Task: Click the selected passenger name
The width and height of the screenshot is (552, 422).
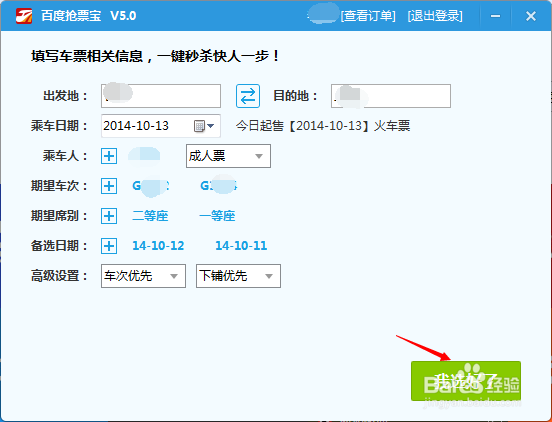Action: 144,156
